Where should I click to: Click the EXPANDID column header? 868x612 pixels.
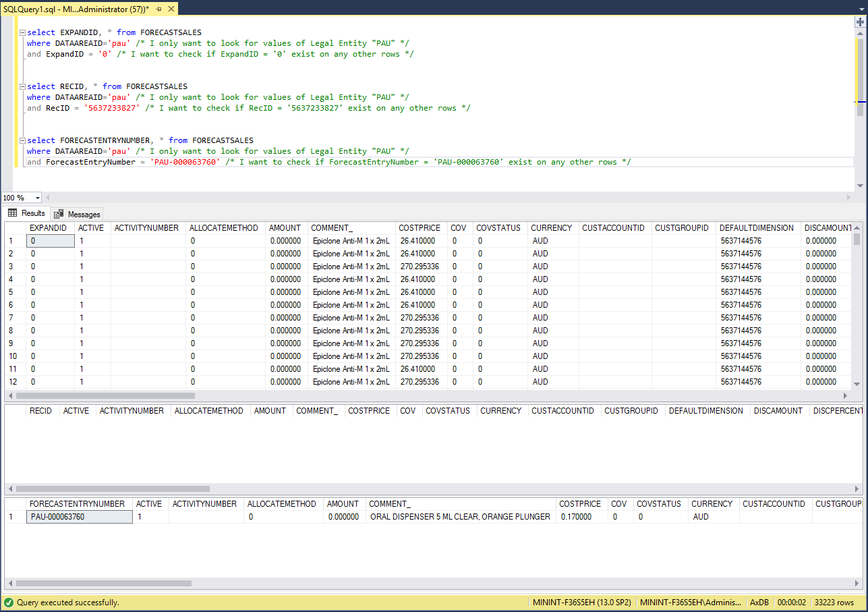point(50,228)
